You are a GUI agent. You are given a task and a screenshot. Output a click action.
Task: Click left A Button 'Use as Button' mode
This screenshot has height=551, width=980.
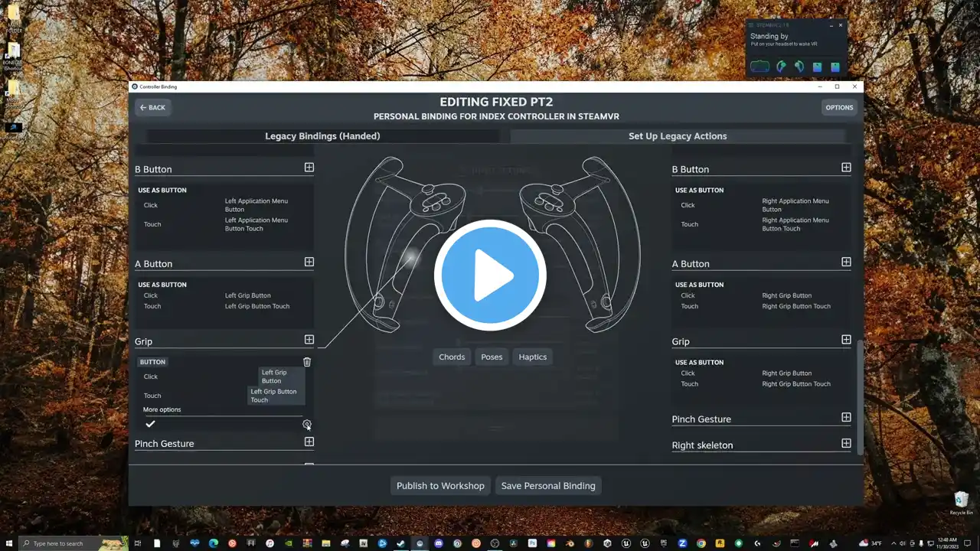click(162, 285)
